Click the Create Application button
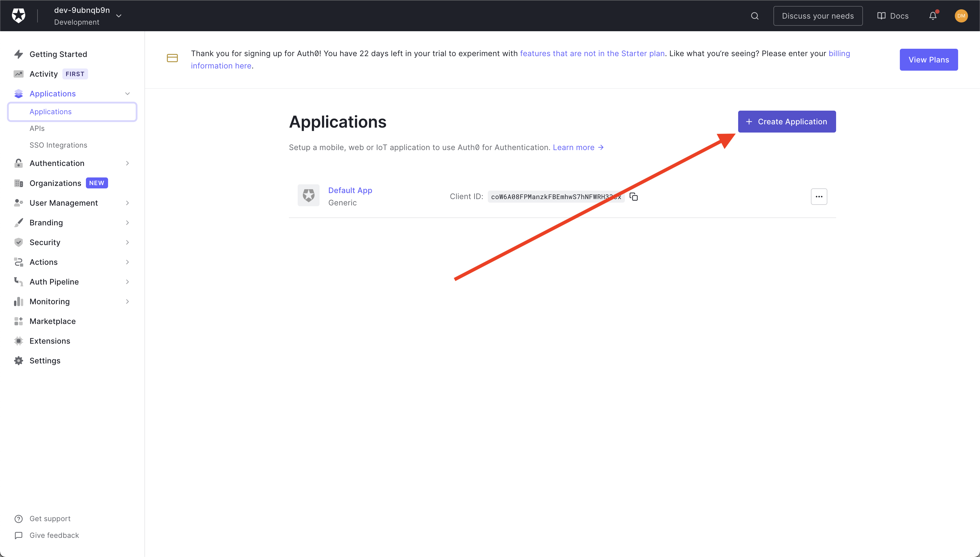 [x=787, y=122]
